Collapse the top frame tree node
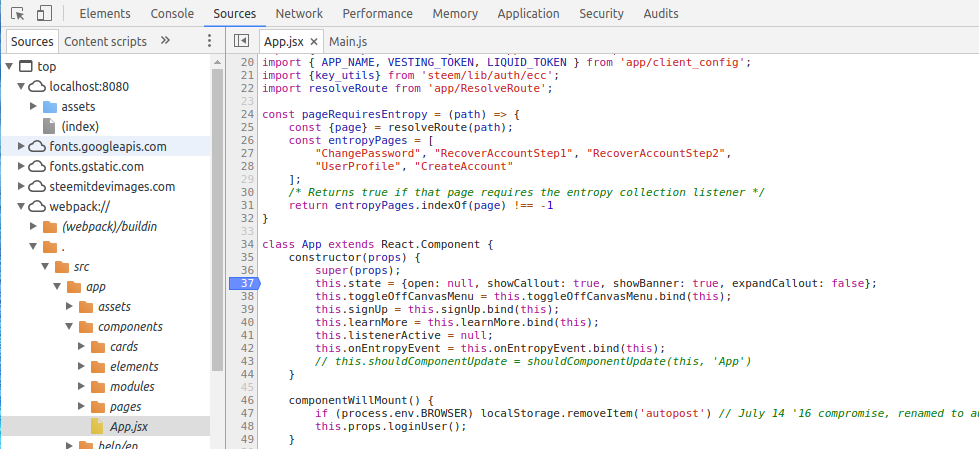 [10, 66]
